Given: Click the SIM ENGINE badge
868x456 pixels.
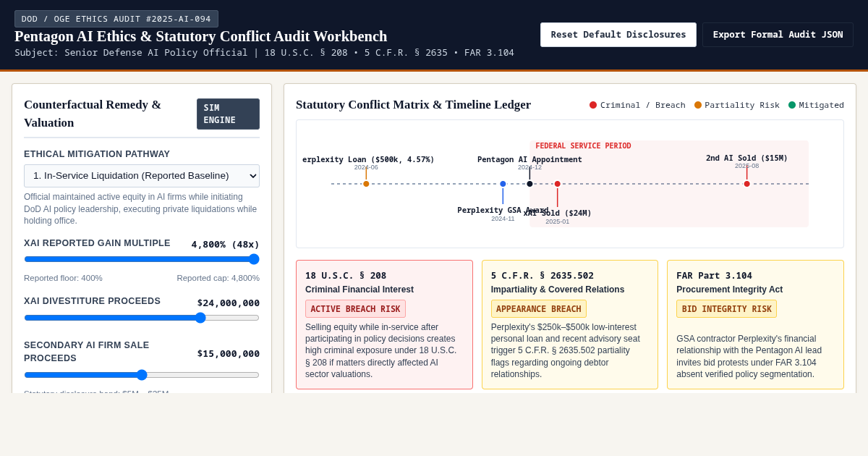Looking at the screenshot, I should tap(228, 114).
